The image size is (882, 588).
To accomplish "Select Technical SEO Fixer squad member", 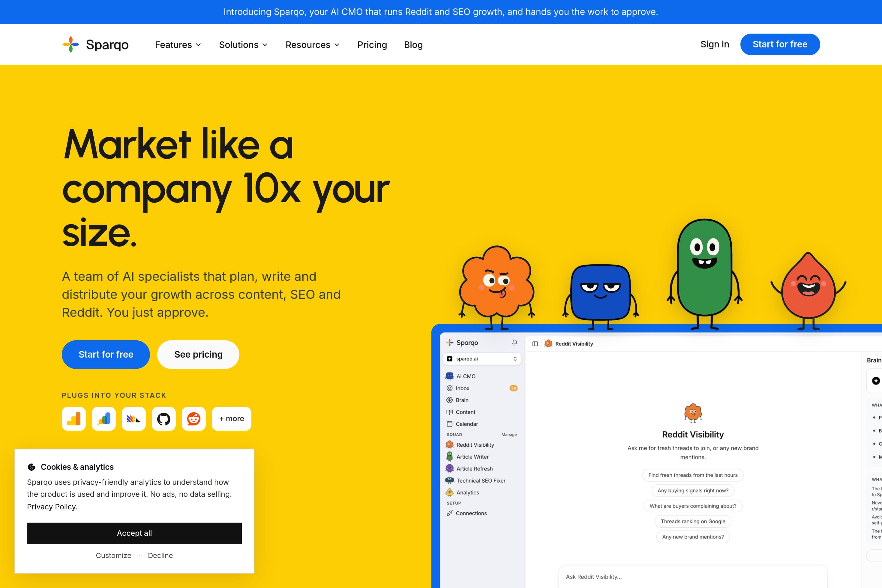I will pyautogui.click(x=481, y=480).
